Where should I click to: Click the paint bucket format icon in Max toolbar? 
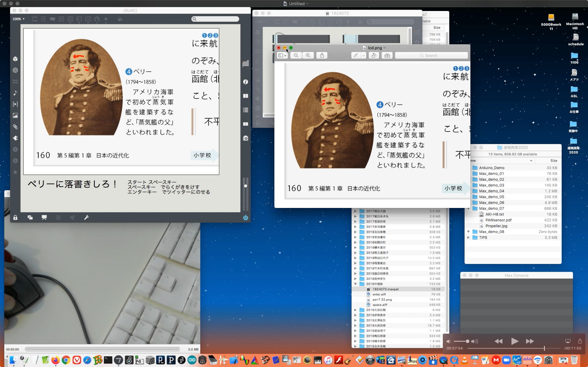pyautogui.click(x=120, y=19)
